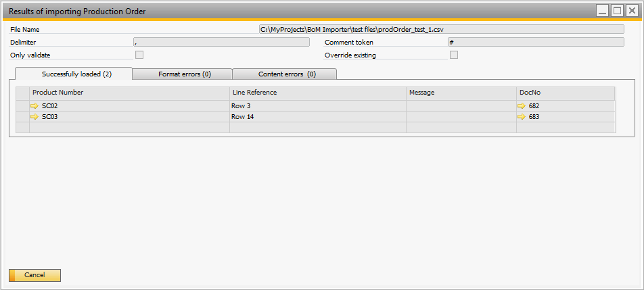644x290 pixels.
Task: Select row header of SC02 row
Action: click(x=22, y=106)
